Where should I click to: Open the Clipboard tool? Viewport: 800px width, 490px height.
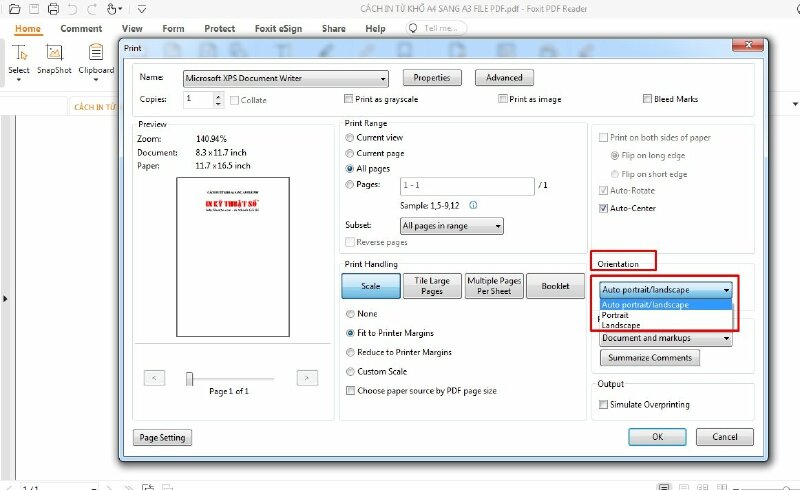click(96, 58)
